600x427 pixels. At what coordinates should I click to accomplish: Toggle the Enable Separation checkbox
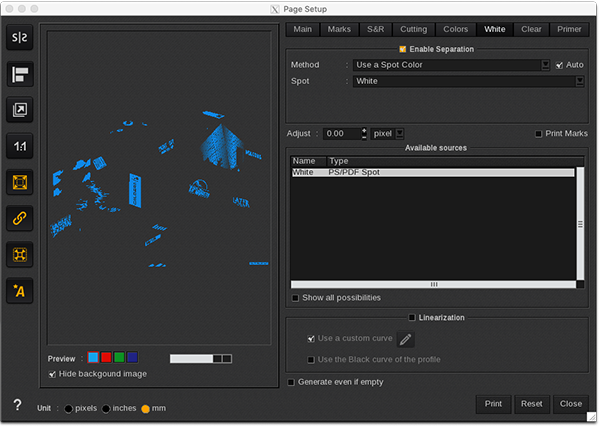point(403,49)
